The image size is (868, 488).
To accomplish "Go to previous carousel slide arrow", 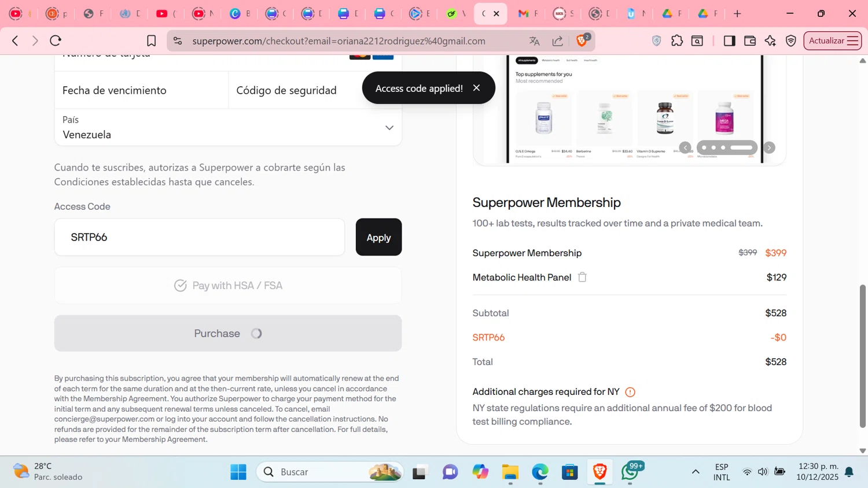I will click(x=685, y=147).
